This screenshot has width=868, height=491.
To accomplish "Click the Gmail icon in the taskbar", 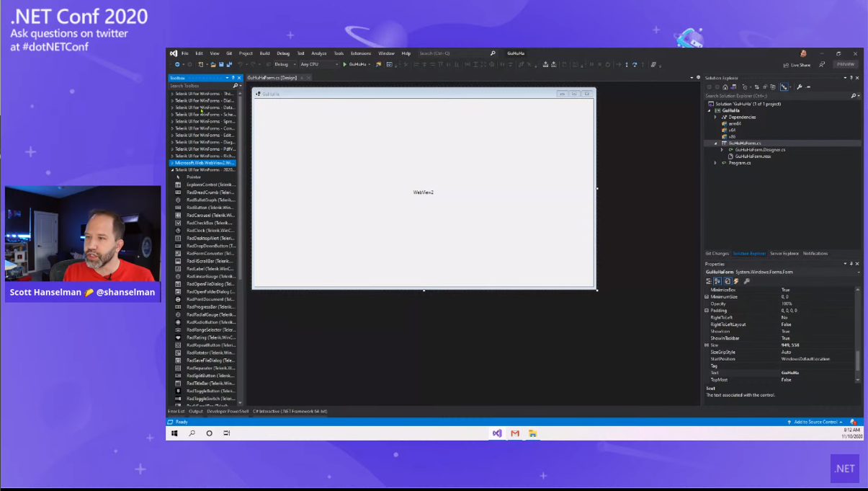I will pos(515,433).
